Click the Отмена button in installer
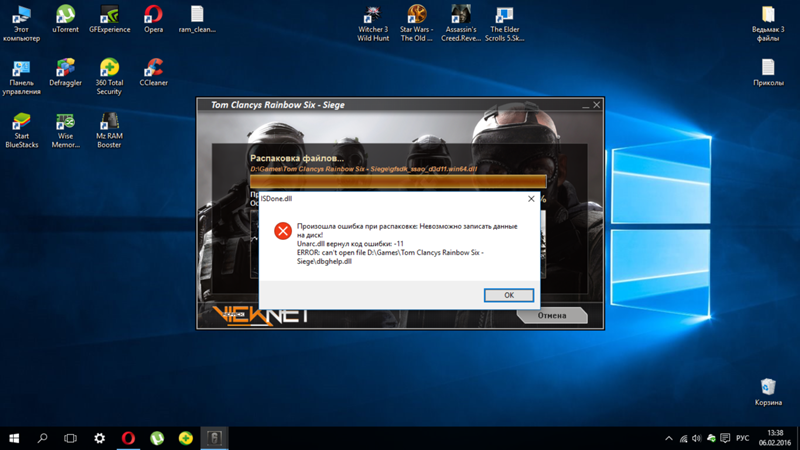The image size is (800, 450). click(552, 316)
